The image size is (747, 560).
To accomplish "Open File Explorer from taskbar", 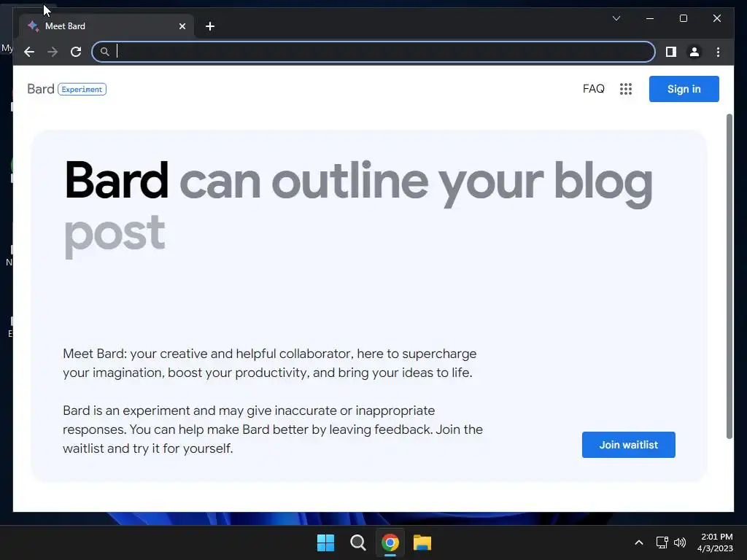I will [x=422, y=542].
